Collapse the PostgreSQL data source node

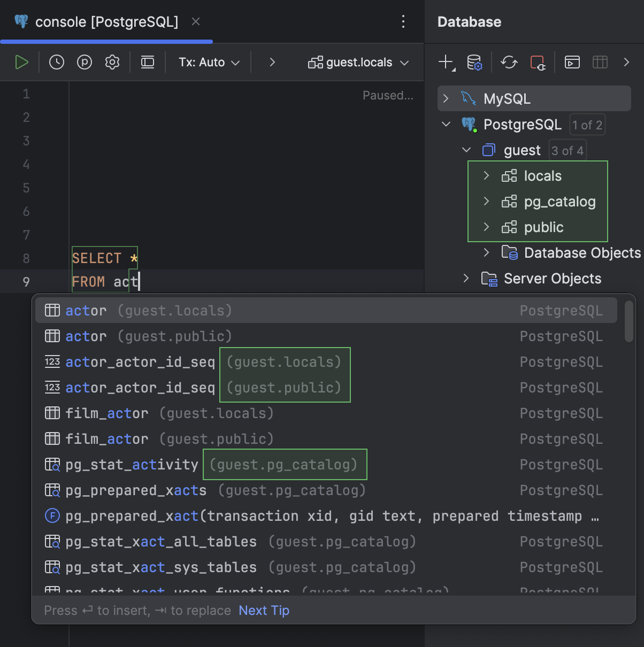point(446,124)
